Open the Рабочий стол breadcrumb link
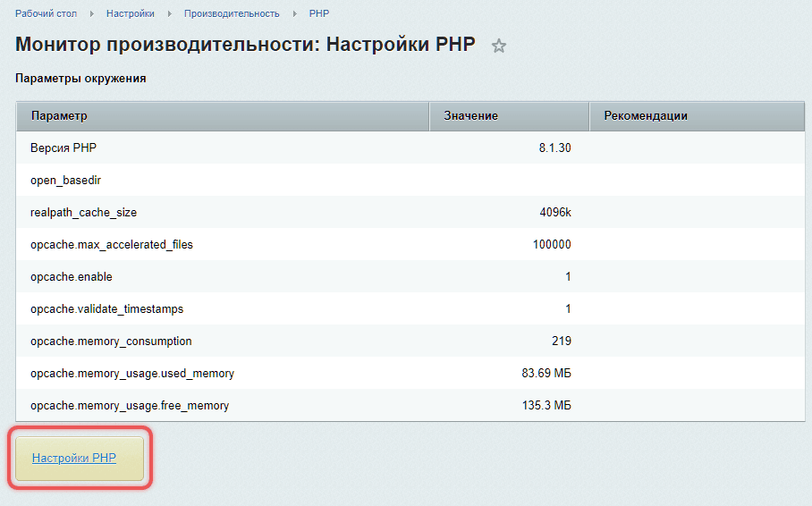 [x=47, y=13]
